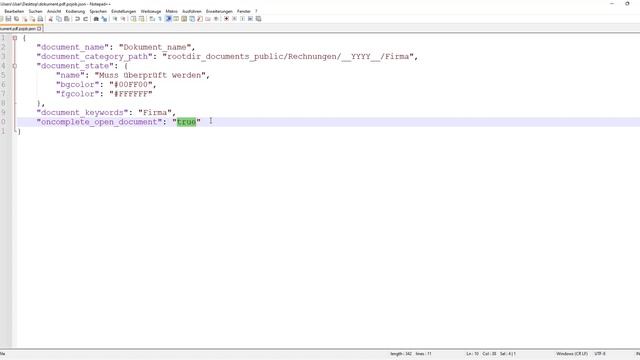
Task: Open the Werkzeuge menu
Action: point(151,11)
